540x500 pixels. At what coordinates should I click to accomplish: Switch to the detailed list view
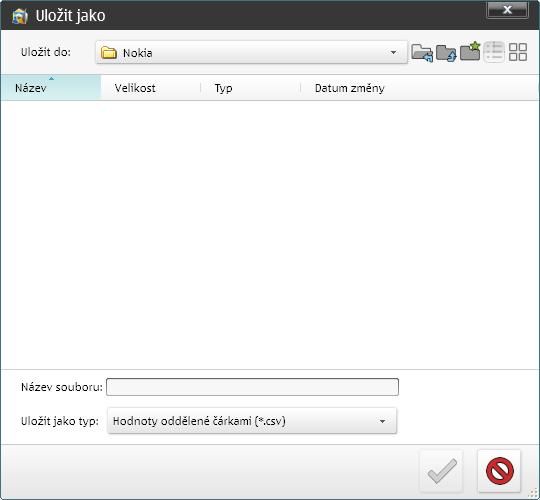click(x=494, y=52)
